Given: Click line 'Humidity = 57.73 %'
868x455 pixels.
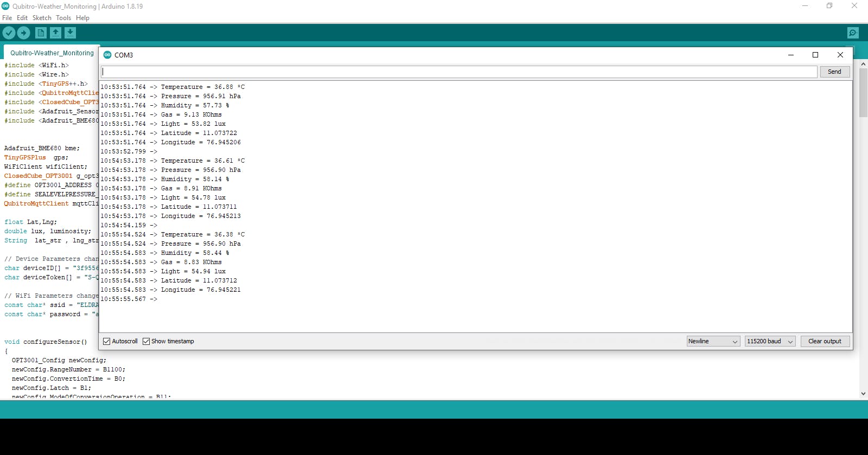Looking at the screenshot, I should (x=195, y=105).
